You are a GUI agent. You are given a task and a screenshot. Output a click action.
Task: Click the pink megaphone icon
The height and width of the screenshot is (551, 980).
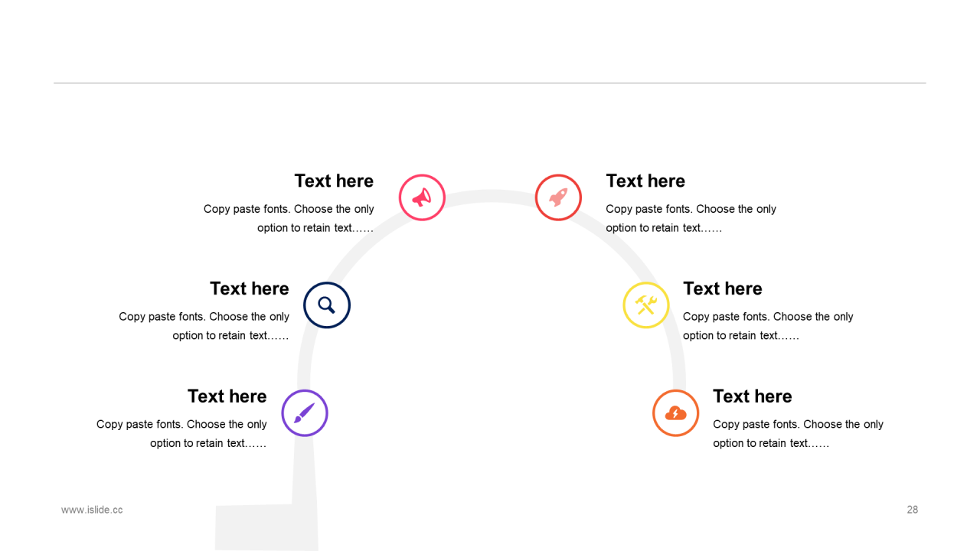(422, 197)
